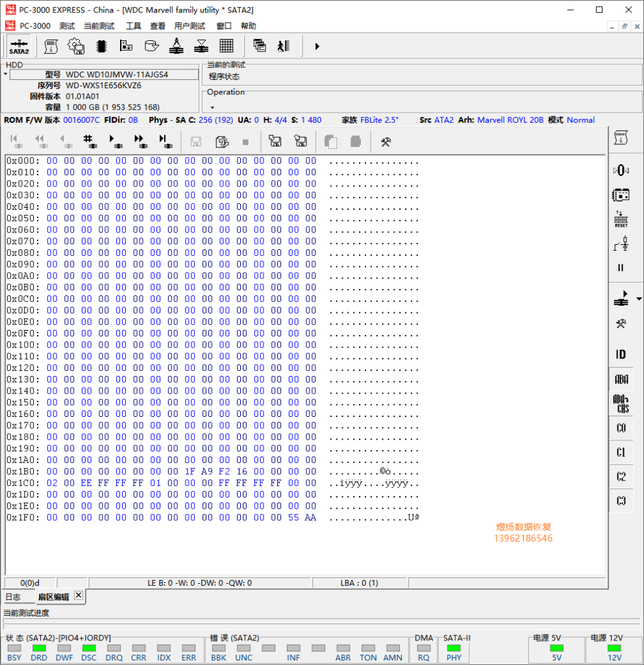Click the gears service area icon
The width and height of the screenshot is (644, 665).
(x=77, y=46)
